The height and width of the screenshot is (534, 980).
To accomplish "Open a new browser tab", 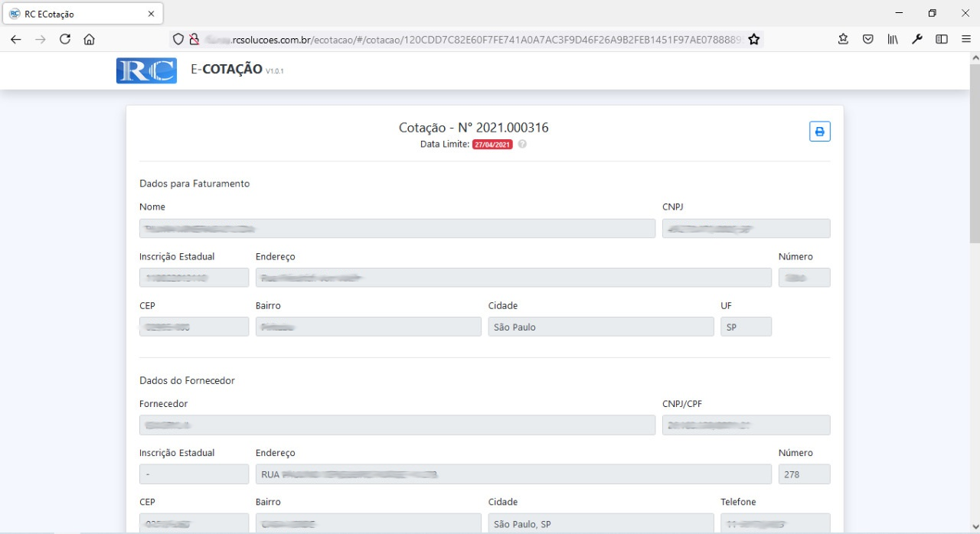I will [x=178, y=14].
